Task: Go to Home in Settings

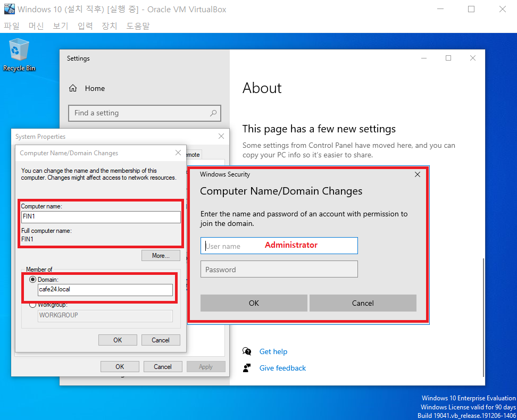Action: [95, 88]
